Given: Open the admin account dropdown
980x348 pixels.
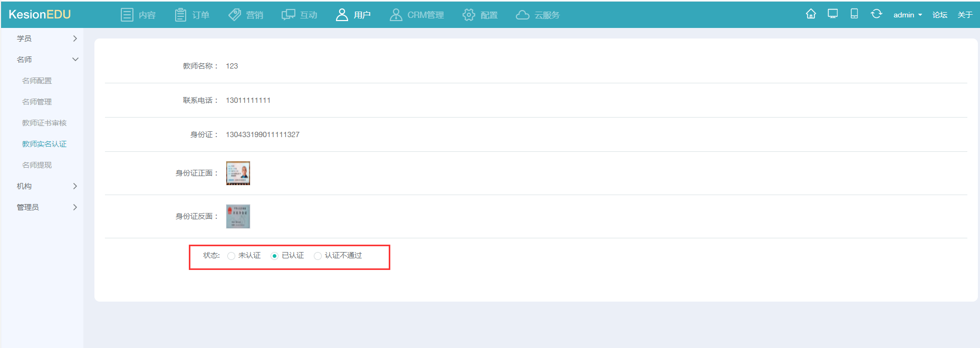Looking at the screenshot, I should click(x=907, y=15).
